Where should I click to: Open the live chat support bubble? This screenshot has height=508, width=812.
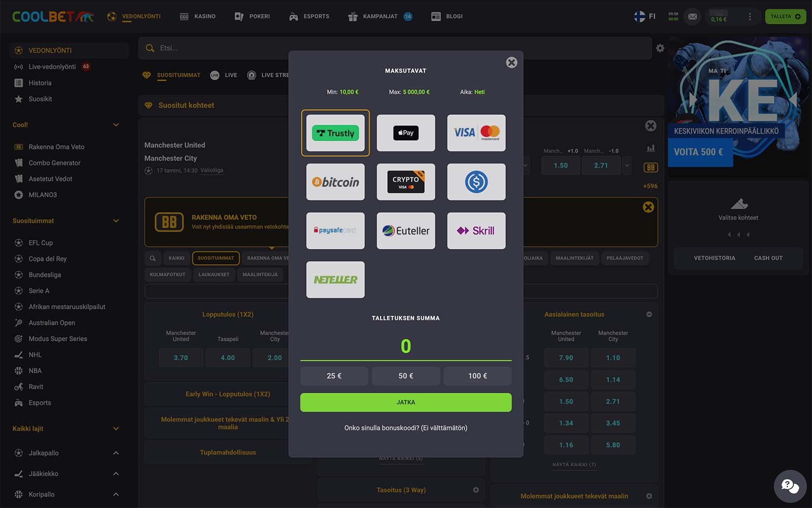(790, 486)
